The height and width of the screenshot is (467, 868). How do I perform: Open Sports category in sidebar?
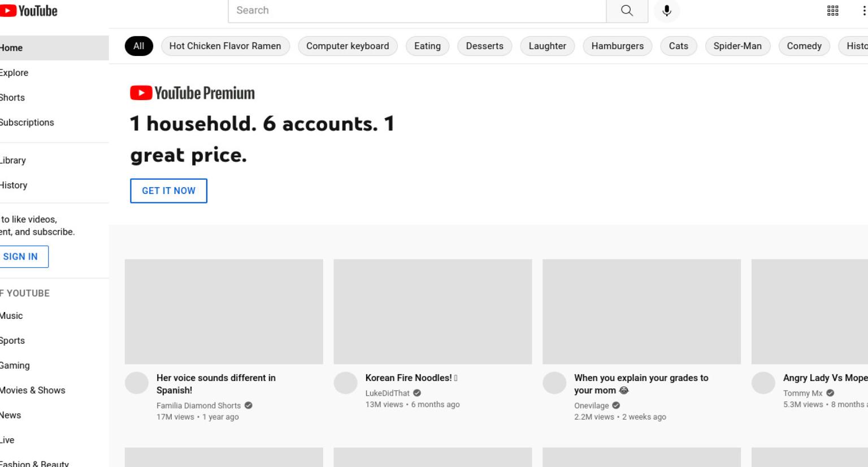tap(54, 341)
